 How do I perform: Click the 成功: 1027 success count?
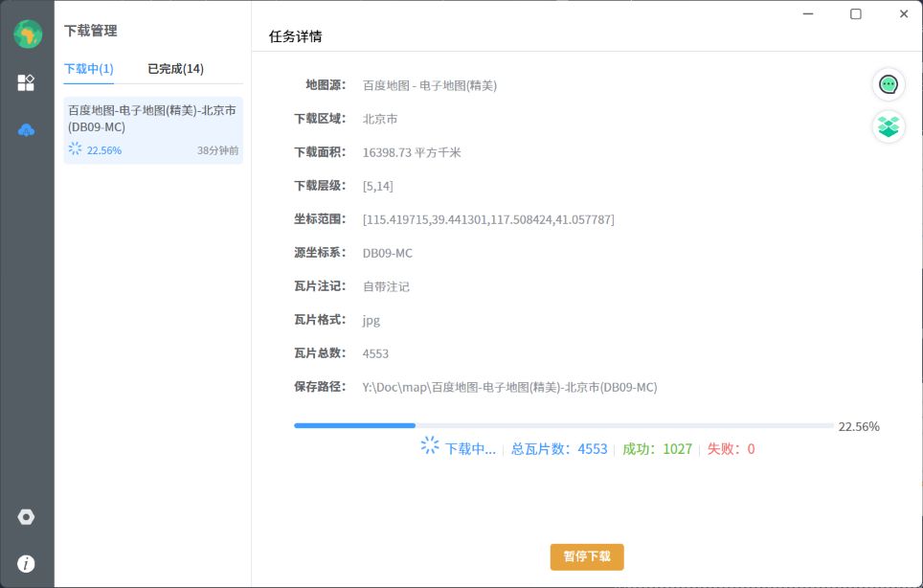click(x=657, y=449)
